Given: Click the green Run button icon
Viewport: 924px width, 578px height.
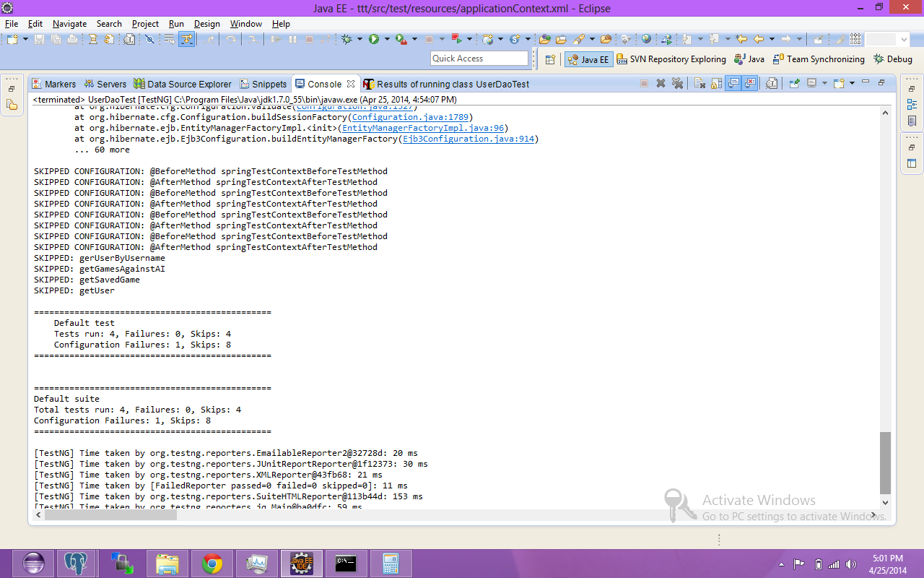Looking at the screenshot, I should (374, 39).
